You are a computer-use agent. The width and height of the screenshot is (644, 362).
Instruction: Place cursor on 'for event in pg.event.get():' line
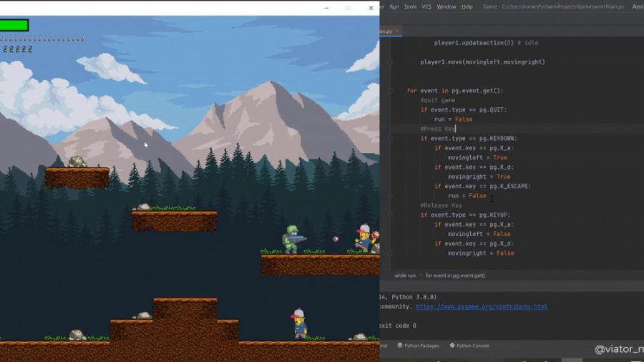tap(454, 91)
